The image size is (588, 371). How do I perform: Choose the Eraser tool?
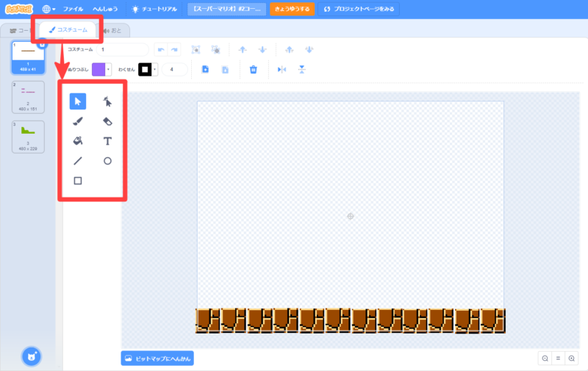click(107, 121)
